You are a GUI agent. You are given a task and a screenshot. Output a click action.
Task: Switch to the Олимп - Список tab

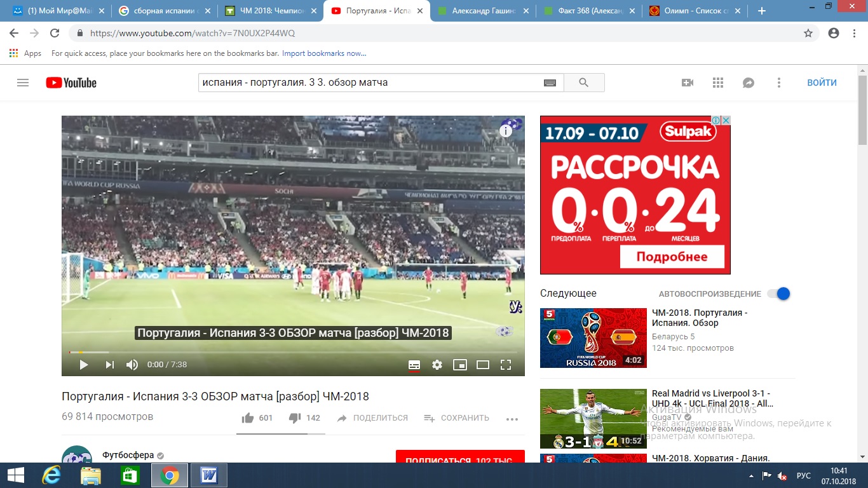point(695,11)
